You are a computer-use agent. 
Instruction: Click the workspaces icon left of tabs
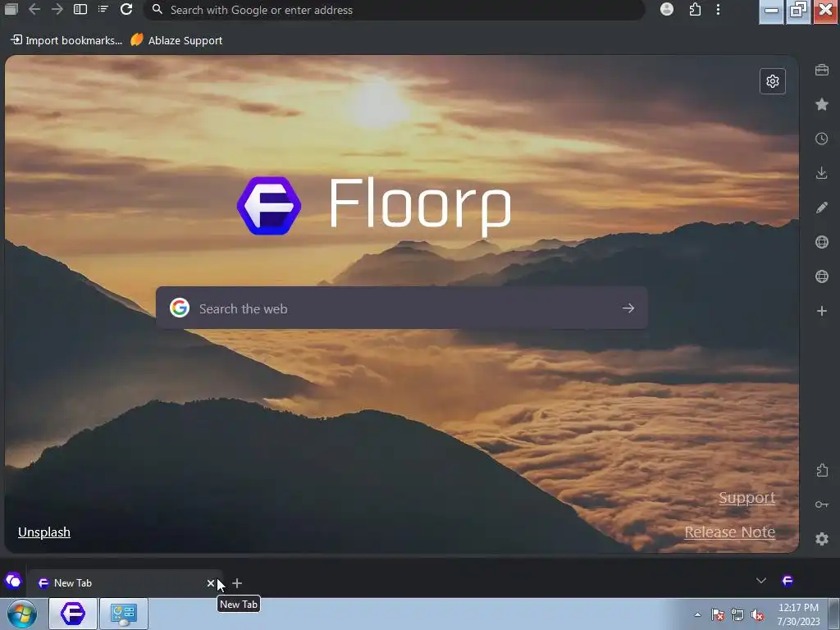pyautogui.click(x=13, y=581)
